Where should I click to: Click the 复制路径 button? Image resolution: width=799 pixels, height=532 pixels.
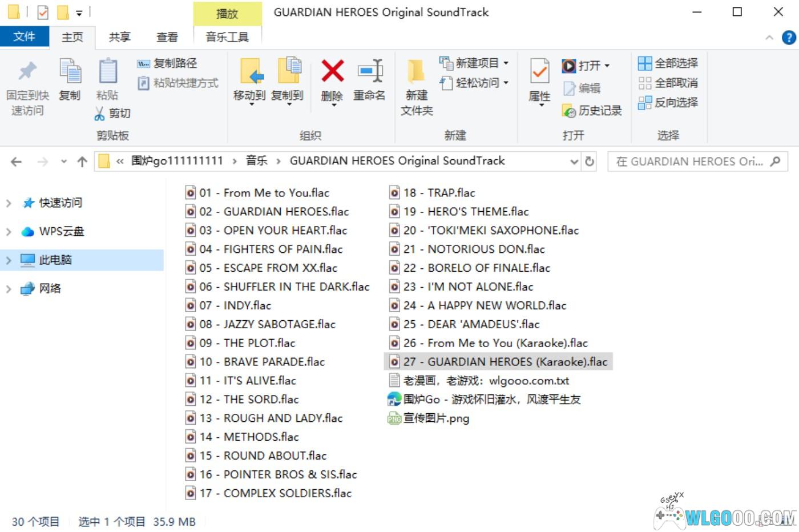pos(168,63)
